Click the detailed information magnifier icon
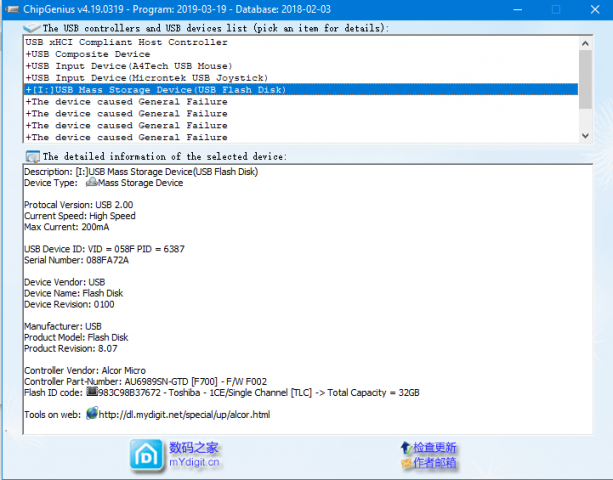 tap(32, 156)
